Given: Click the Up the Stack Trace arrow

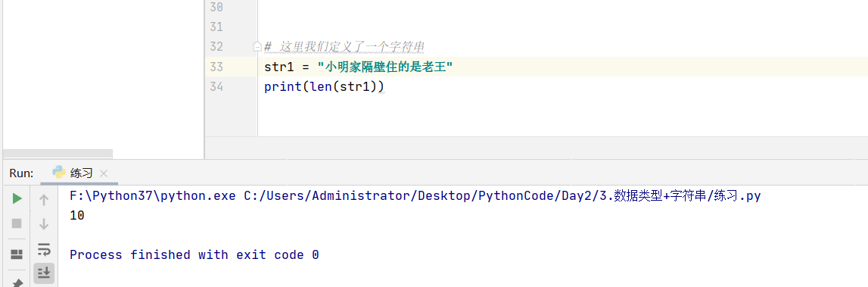Looking at the screenshot, I should 45,200.
